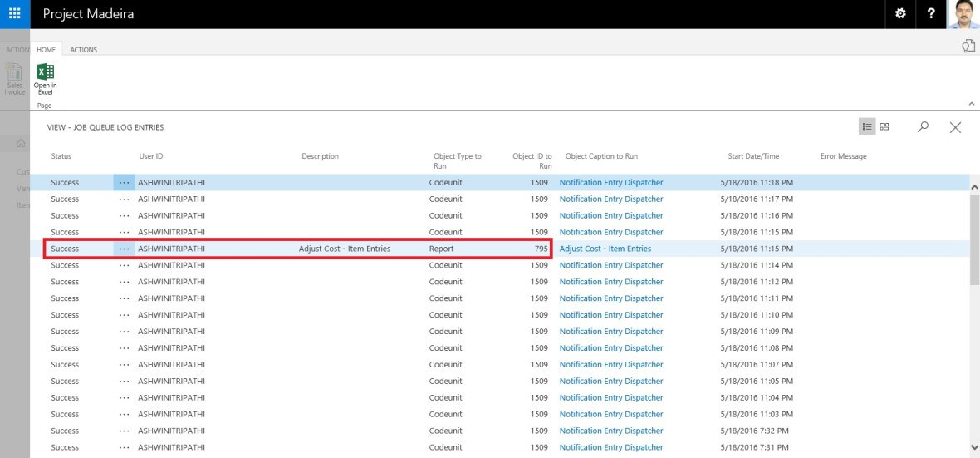Click the search magnifier icon
This screenshot has width=980, height=458.
[923, 126]
